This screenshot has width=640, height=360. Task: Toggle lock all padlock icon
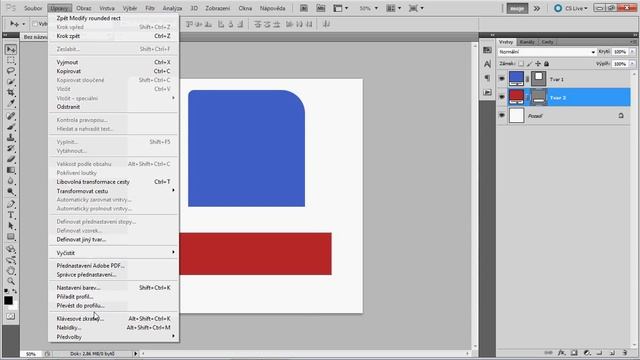click(x=547, y=64)
